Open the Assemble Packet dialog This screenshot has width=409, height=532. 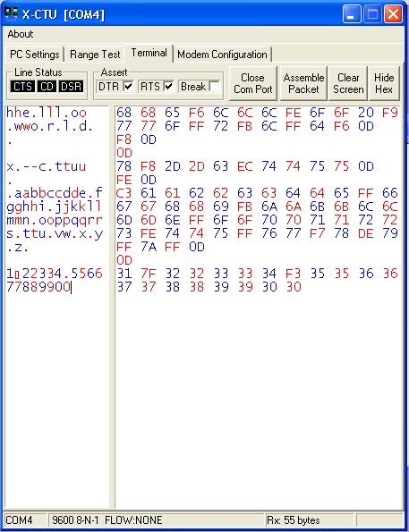[x=303, y=83]
